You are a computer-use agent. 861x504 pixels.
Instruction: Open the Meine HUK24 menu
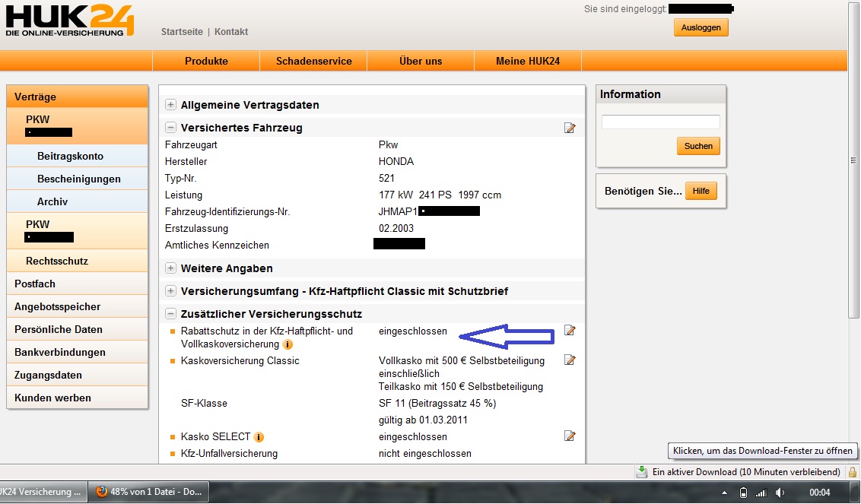coord(527,61)
